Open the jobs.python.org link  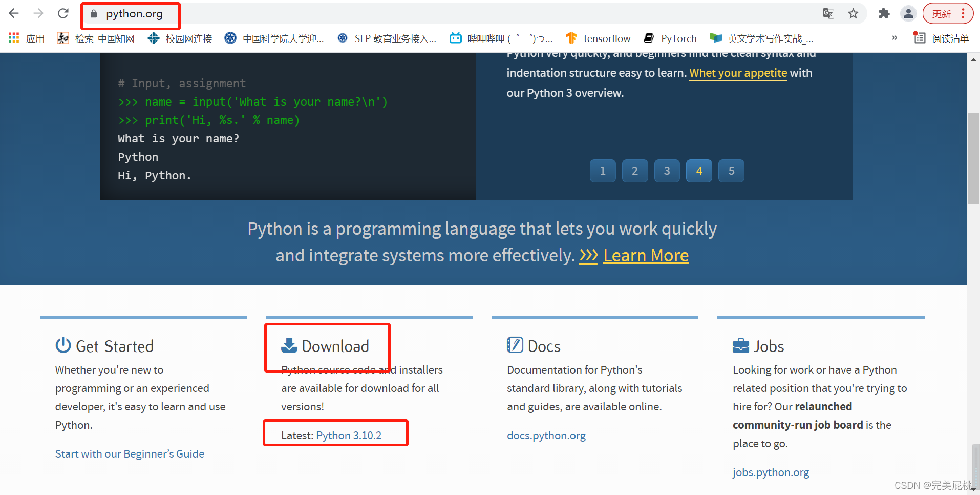[x=771, y=472]
